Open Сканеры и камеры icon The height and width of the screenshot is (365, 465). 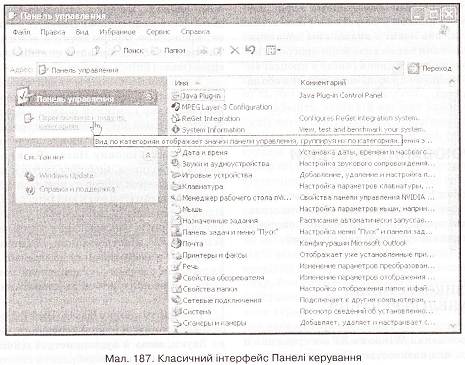click(176, 323)
